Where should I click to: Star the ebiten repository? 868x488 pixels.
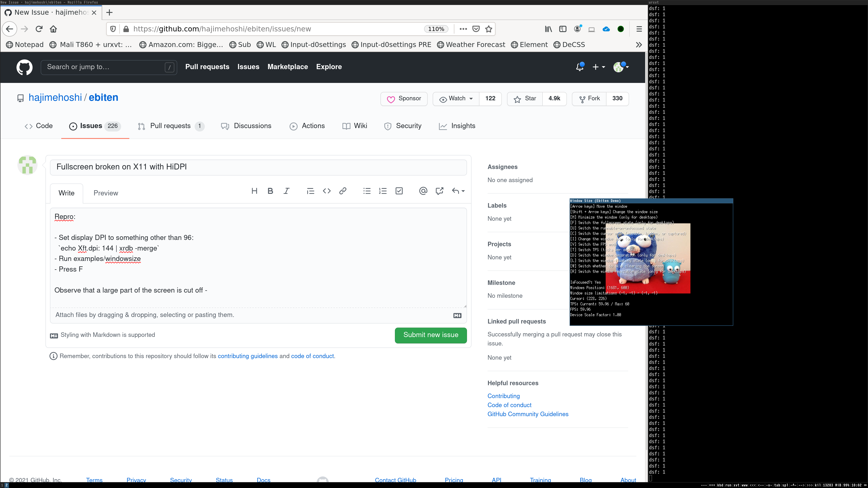525,99
